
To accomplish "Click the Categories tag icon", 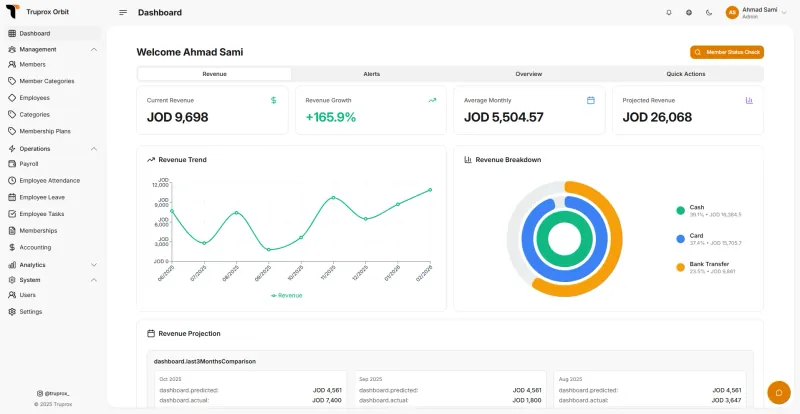I will 12,114.
